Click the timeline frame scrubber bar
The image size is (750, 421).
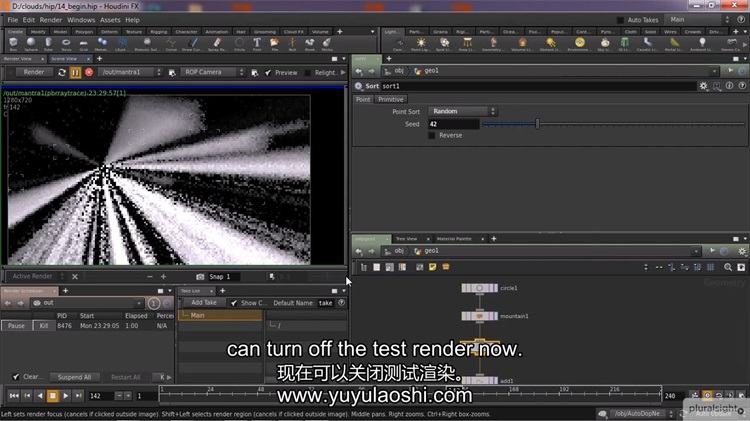(411, 394)
